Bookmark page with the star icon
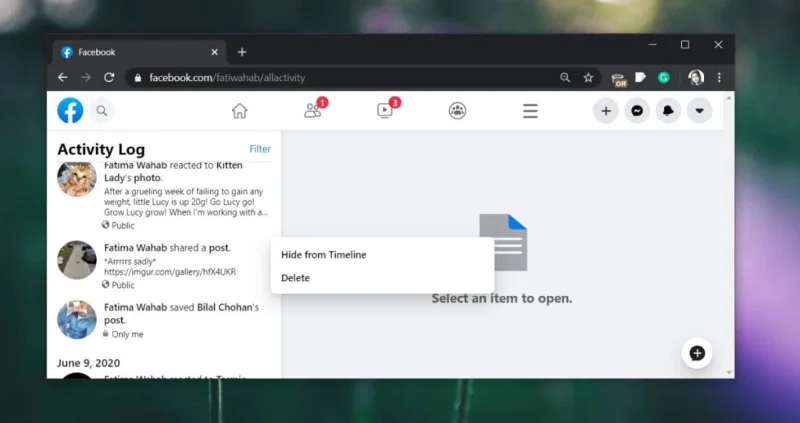800x423 pixels. click(x=588, y=78)
